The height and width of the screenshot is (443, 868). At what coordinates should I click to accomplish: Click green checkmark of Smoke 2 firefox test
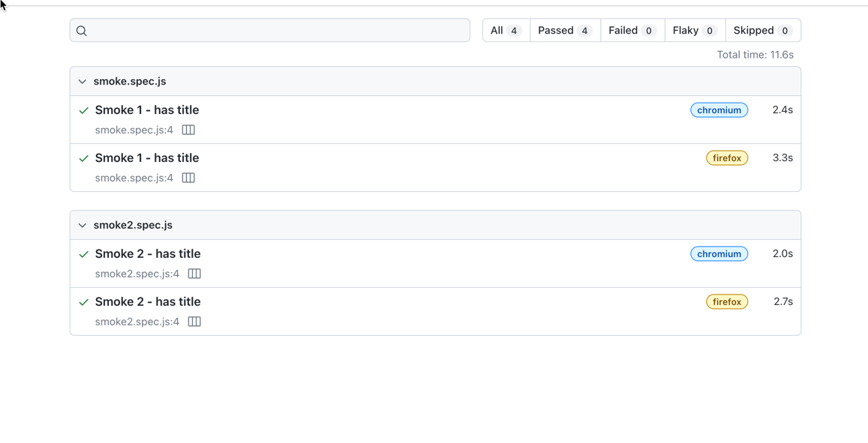coord(84,303)
